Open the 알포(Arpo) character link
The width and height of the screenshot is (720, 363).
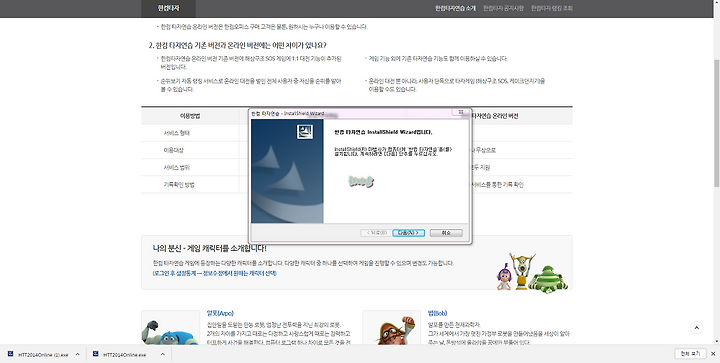tap(220, 313)
